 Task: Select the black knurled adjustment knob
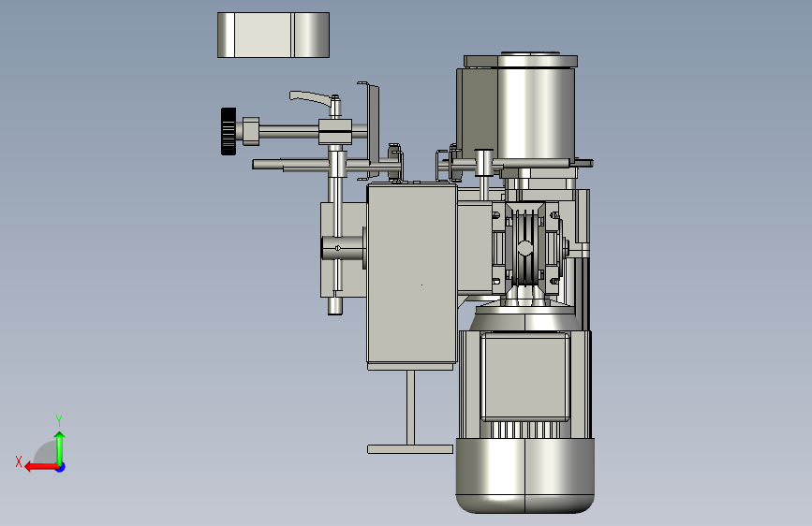[229, 131]
